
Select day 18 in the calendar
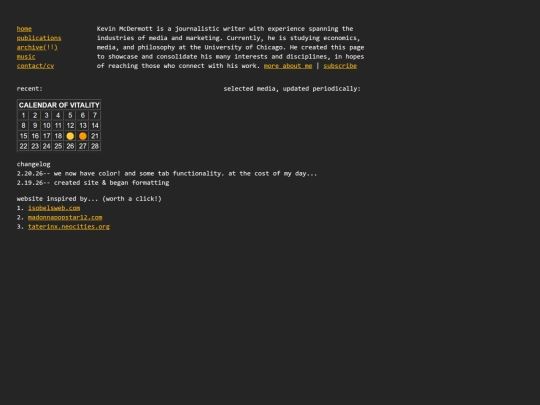tap(58, 136)
